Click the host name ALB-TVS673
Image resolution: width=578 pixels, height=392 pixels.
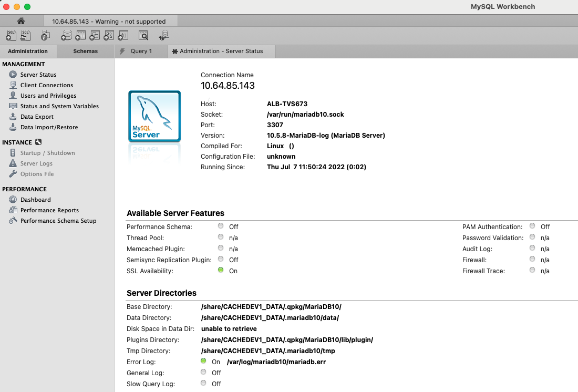pos(287,104)
